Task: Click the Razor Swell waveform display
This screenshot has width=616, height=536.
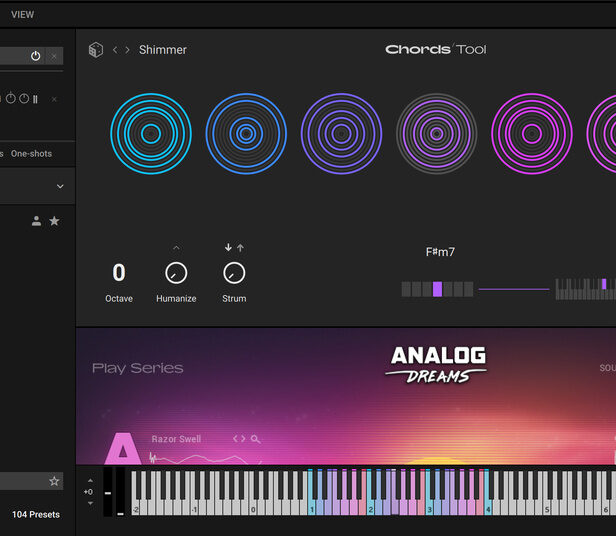Action: click(x=204, y=458)
